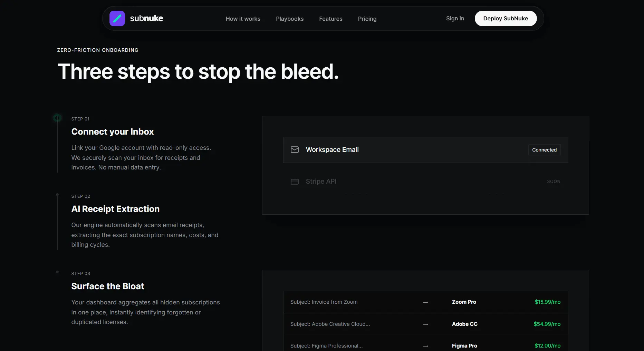The image size is (644, 351).
Task: Select the Stripe API label
Action: (x=321, y=181)
